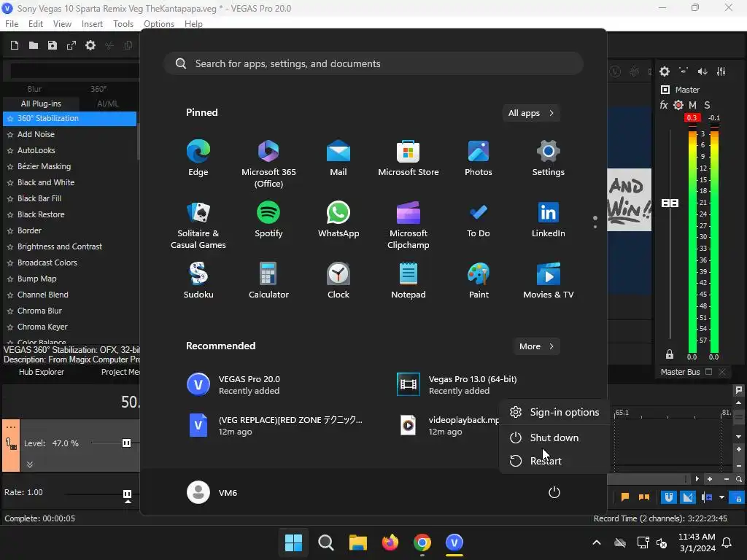Launch Sudoku game
The width and height of the screenshot is (747, 560).
[x=198, y=281]
